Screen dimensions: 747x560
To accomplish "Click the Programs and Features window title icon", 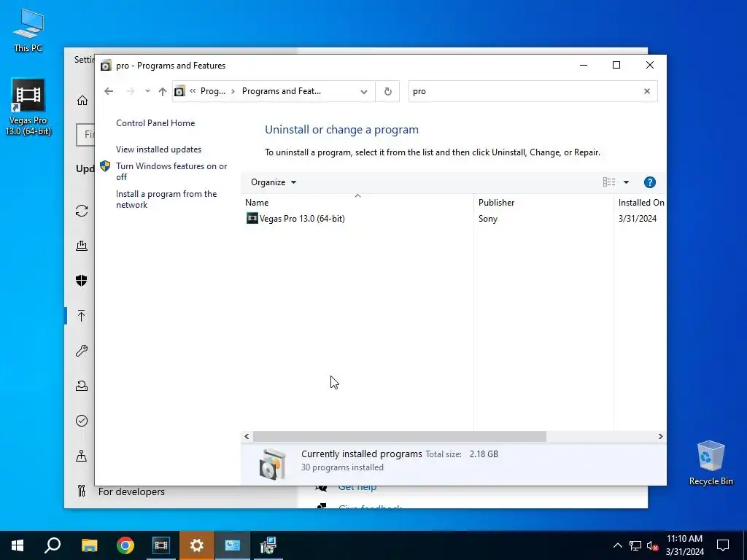I will click(x=106, y=65).
